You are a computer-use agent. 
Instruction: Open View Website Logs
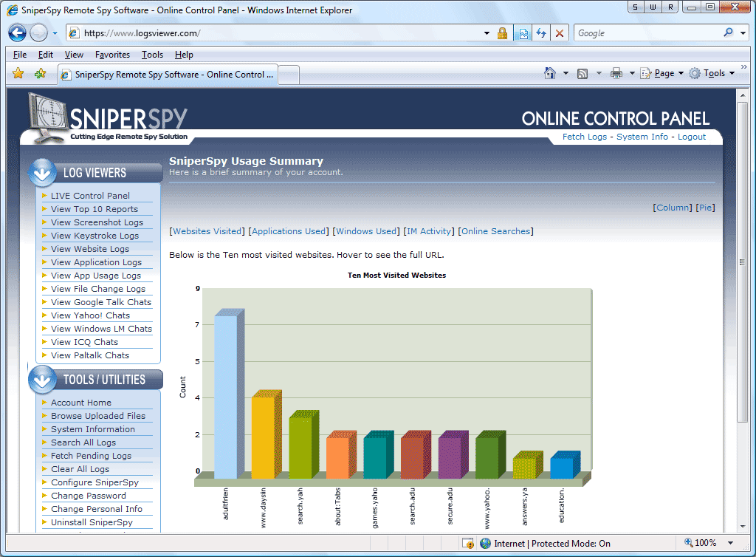90,249
